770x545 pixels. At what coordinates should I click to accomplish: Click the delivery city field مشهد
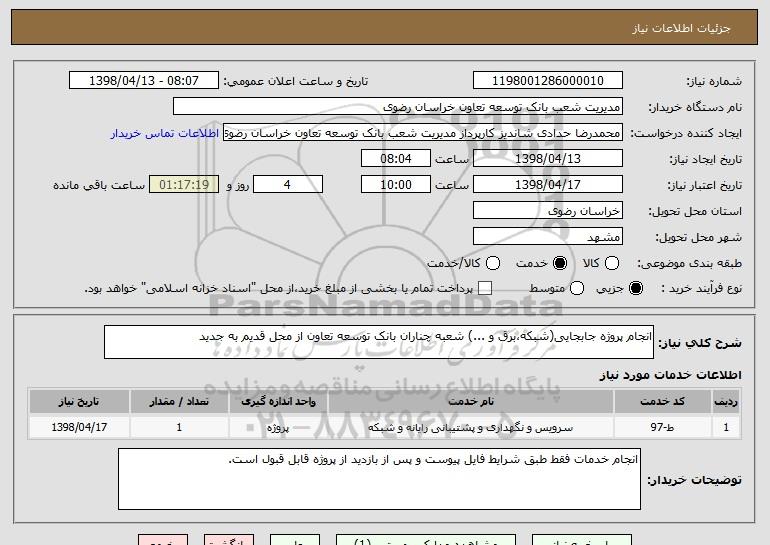click(x=548, y=237)
